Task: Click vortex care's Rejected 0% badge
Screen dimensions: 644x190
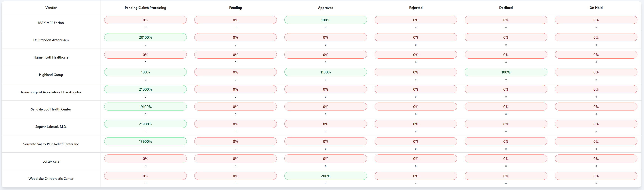Action: tap(415, 158)
